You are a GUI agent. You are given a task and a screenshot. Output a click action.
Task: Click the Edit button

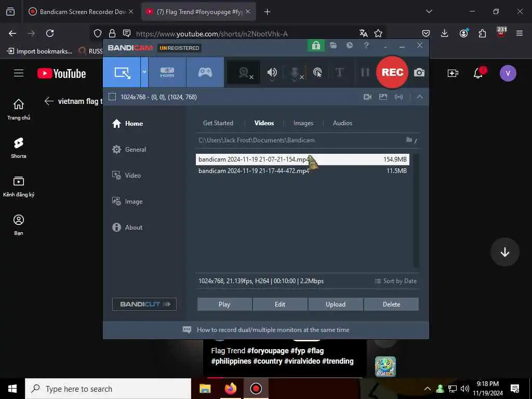pyautogui.click(x=280, y=304)
